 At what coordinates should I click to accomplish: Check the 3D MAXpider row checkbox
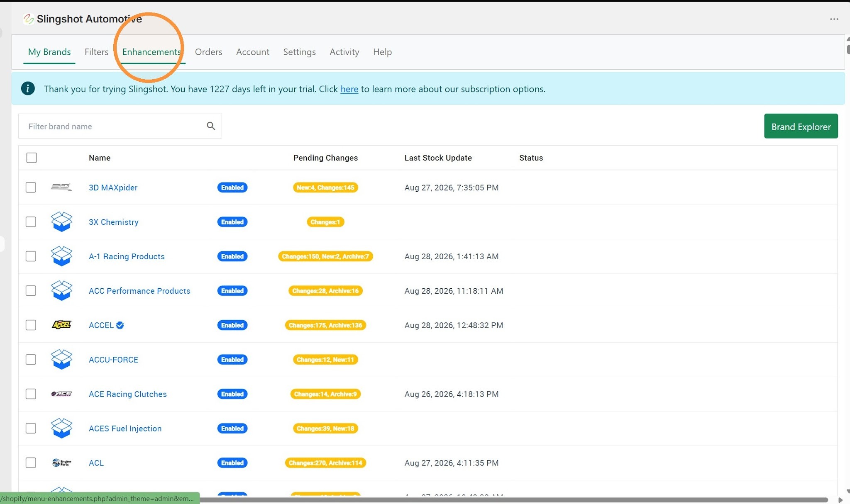point(31,187)
